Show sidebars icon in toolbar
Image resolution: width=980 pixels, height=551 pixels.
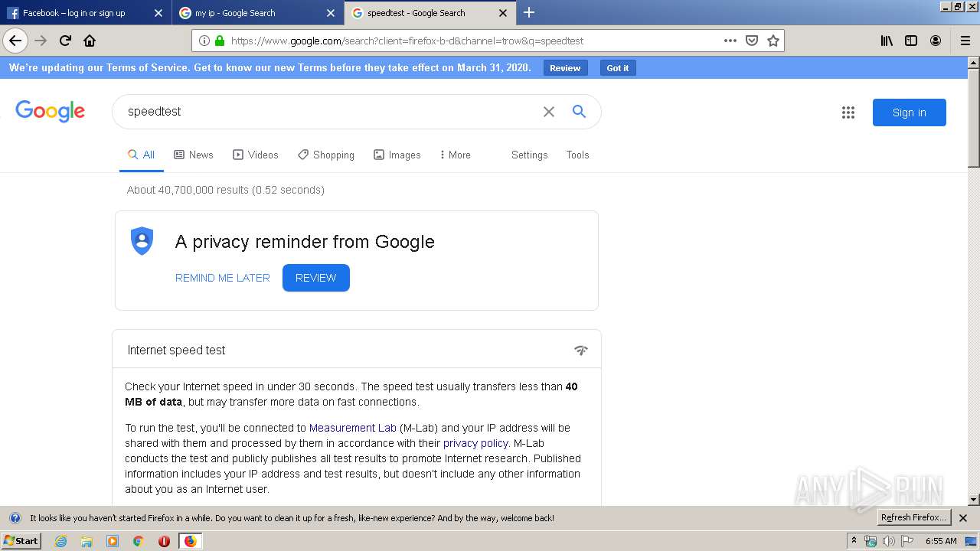[x=911, y=41]
